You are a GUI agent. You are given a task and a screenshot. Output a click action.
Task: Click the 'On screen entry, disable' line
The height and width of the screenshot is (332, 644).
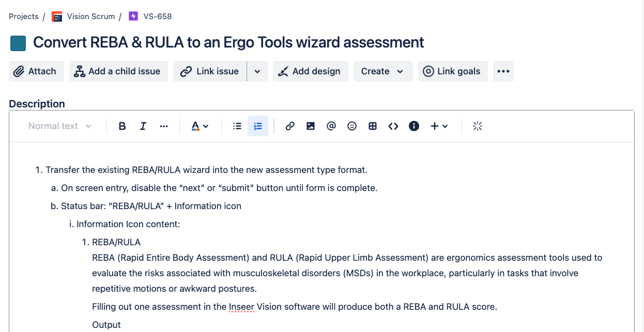[x=219, y=188]
